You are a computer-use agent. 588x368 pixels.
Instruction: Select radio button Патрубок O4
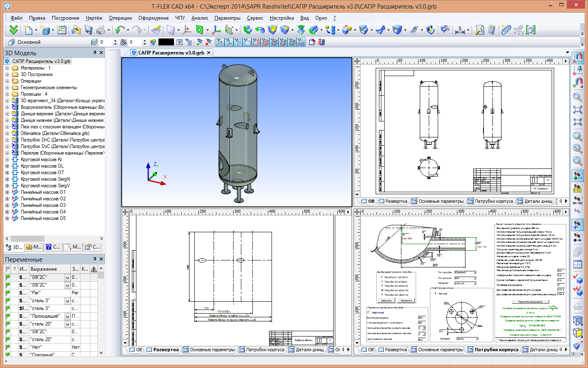coord(382,290)
